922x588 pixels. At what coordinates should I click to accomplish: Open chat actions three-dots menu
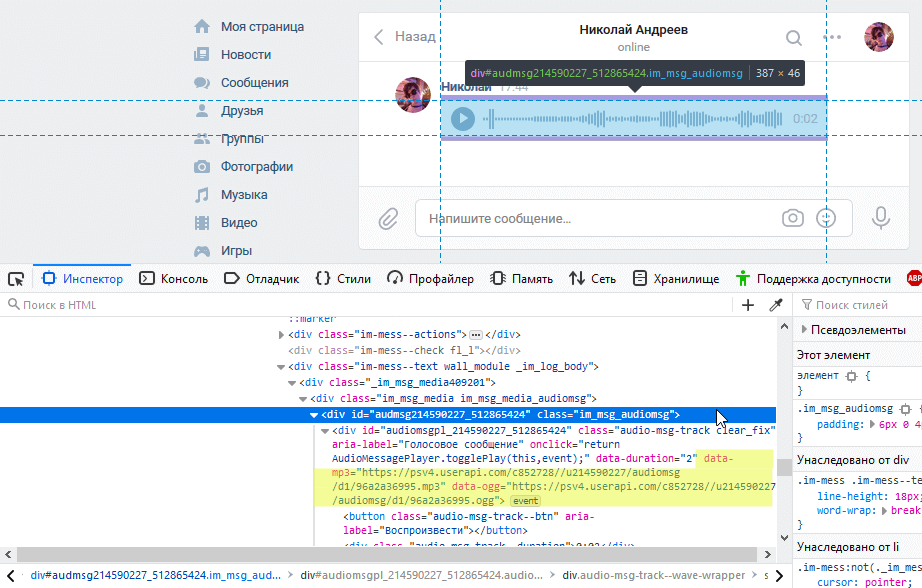point(832,37)
